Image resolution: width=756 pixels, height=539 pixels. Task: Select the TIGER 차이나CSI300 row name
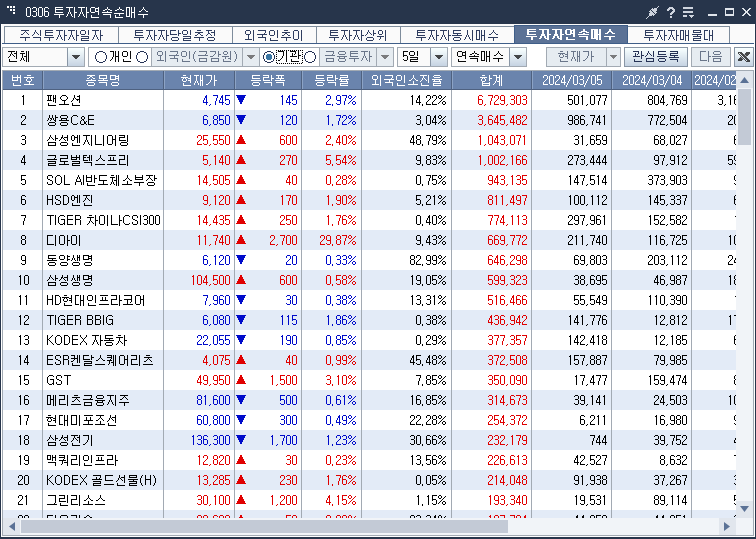pyautogui.click(x=103, y=220)
